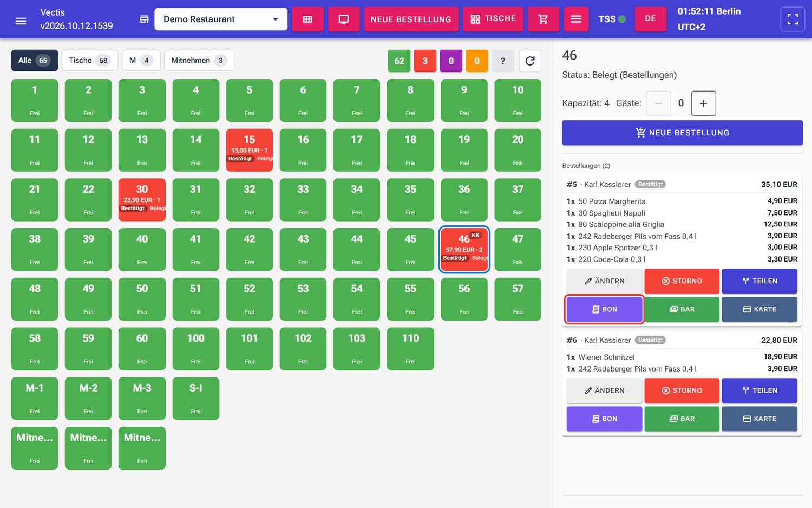812x508 pixels.
Task: Open the hamburger navigation menu
Action: [x=21, y=21]
